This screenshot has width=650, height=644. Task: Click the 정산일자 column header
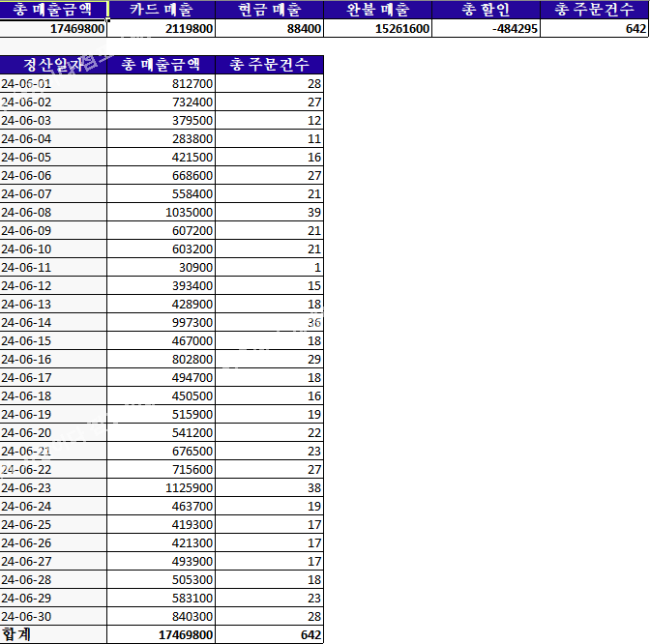tap(53, 65)
